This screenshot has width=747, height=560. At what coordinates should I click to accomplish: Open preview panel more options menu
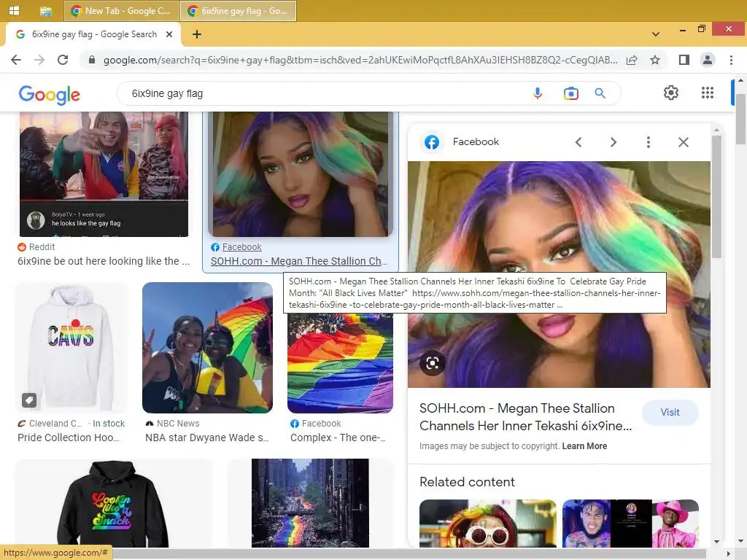pyautogui.click(x=648, y=142)
